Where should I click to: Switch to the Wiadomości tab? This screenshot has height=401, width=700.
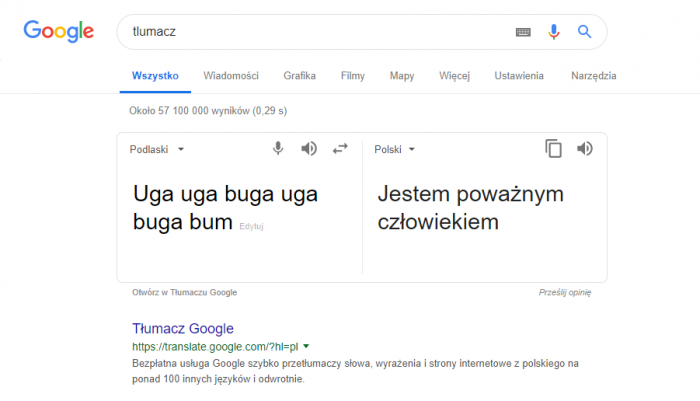tap(231, 76)
